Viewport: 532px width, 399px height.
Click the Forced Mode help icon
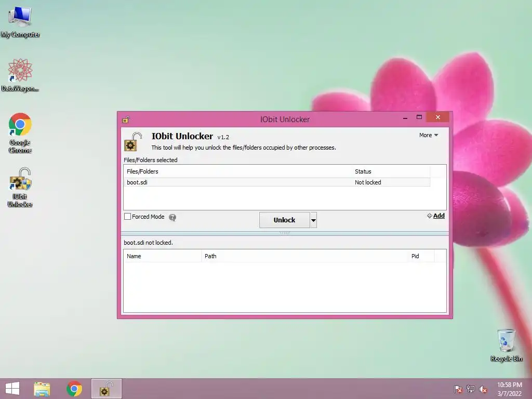(x=172, y=217)
